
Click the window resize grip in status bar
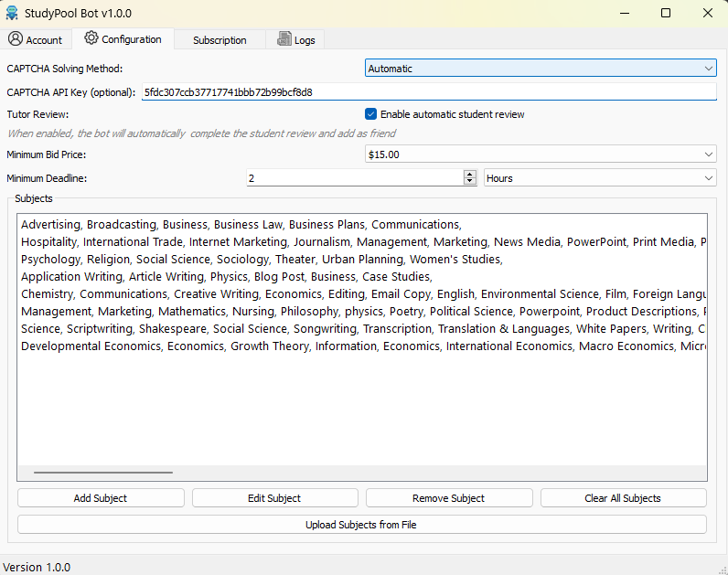tap(723, 570)
